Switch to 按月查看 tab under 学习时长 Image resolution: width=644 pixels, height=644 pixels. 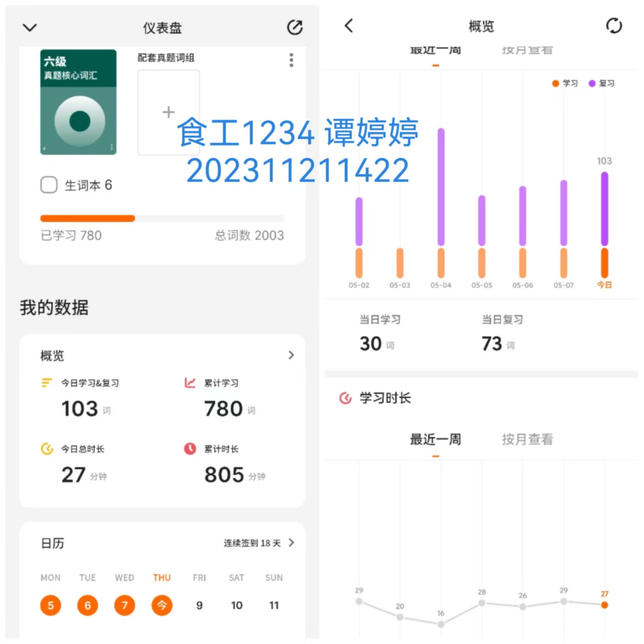click(527, 439)
